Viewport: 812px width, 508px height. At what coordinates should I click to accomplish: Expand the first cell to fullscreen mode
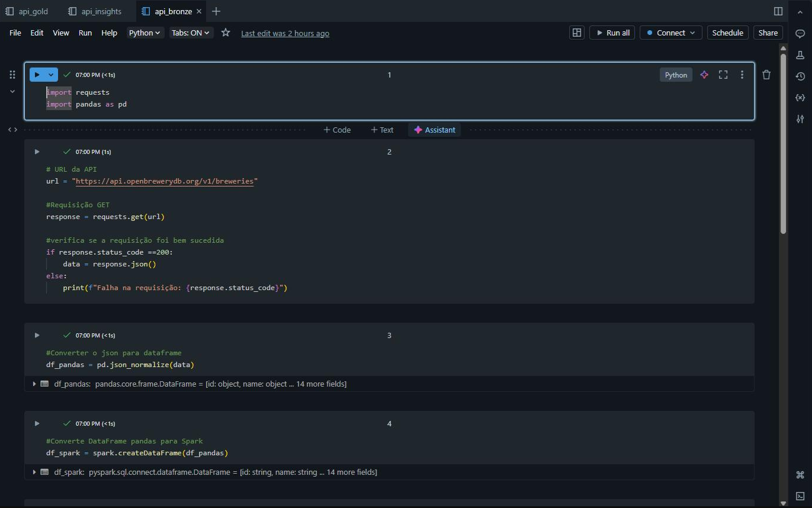[x=723, y=75]
